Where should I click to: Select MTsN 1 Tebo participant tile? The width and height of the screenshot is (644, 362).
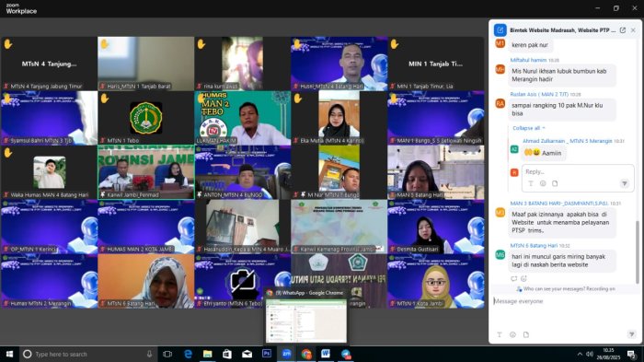point(145,118)
